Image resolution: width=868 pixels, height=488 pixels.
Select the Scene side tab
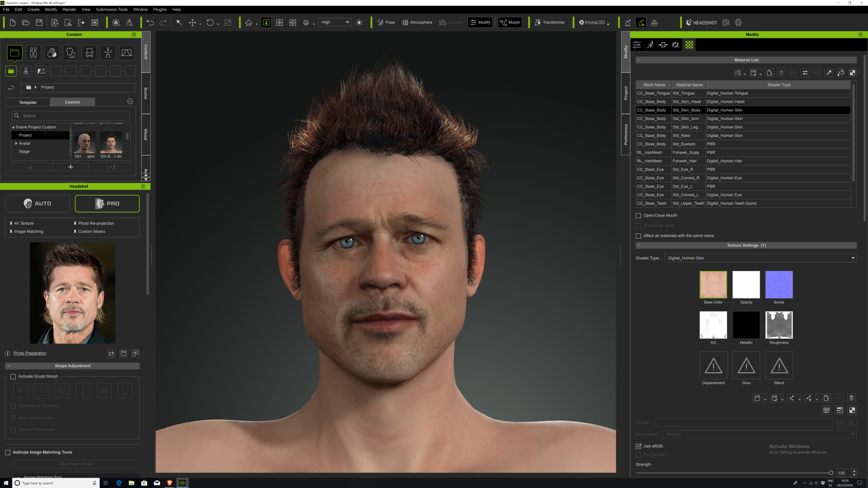tap(146, 93)
